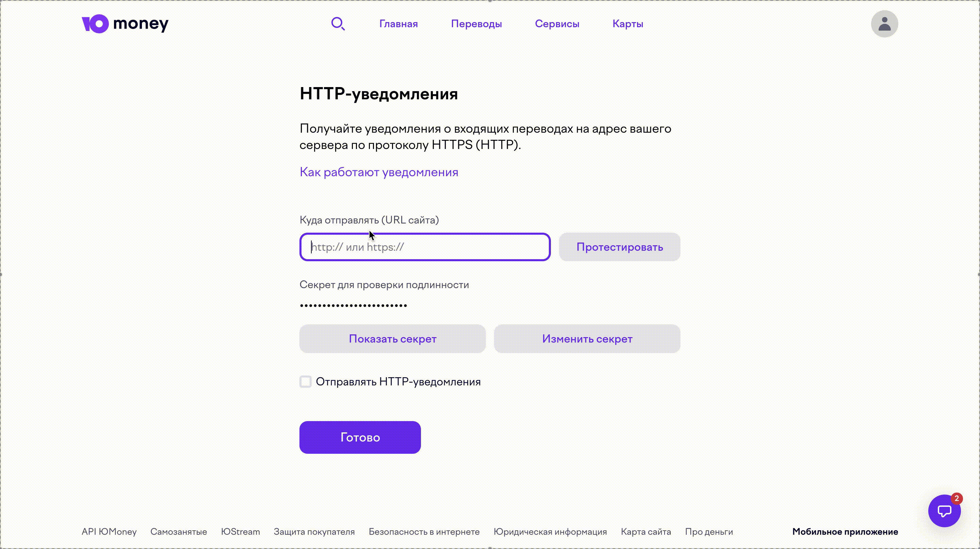This screenshot has height=549, width=980.
Task: Open the Самозанятые footer link
Action: (178, 532)
